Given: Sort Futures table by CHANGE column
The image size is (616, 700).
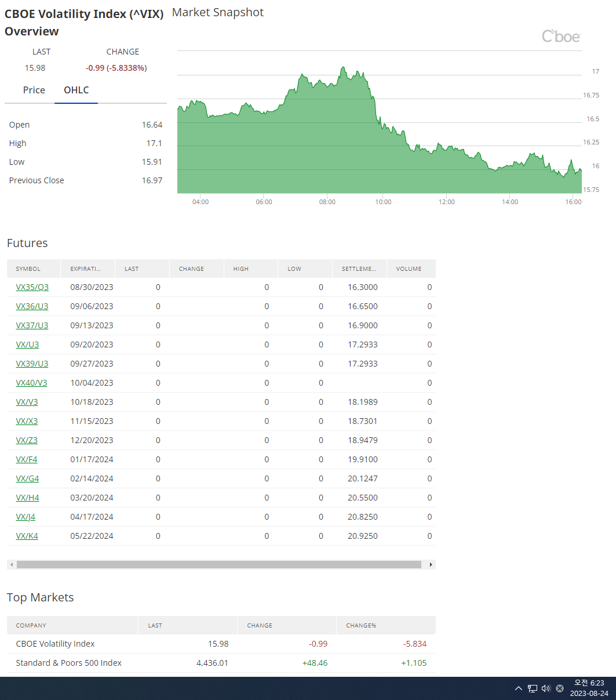Looking at the screenshot, I should (x=197, y=269).
